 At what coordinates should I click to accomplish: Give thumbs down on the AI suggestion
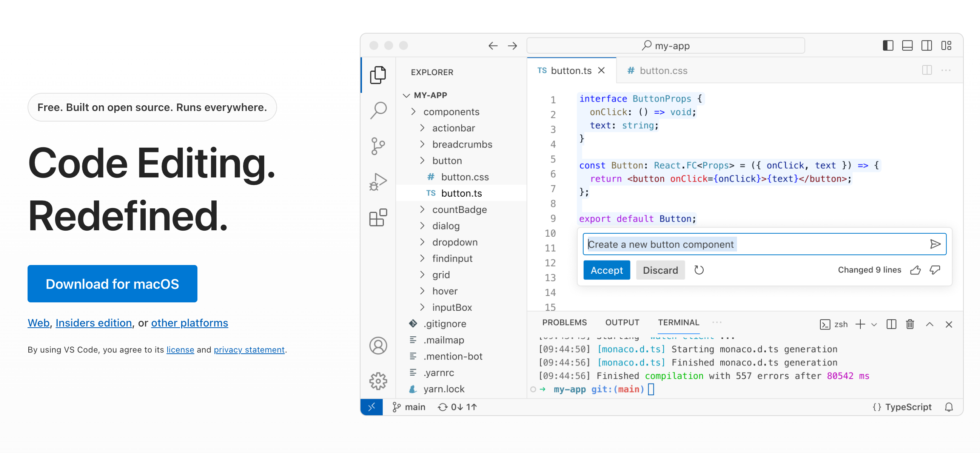click(x=935, y=270)
